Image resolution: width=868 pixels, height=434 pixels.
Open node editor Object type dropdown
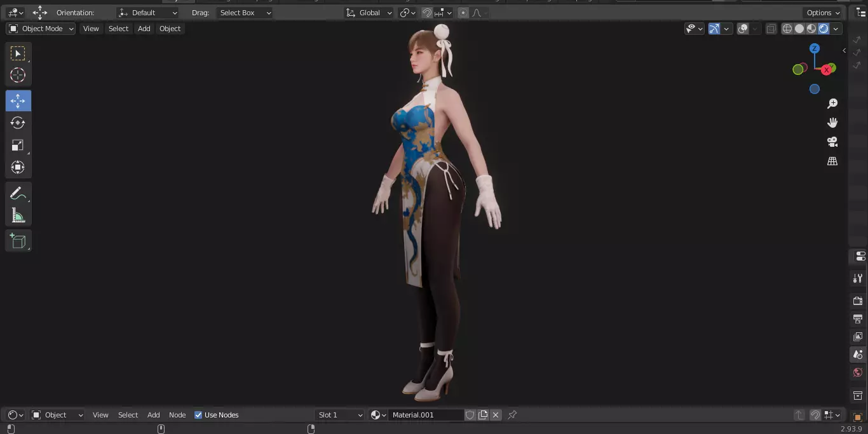tap(57, 415)
